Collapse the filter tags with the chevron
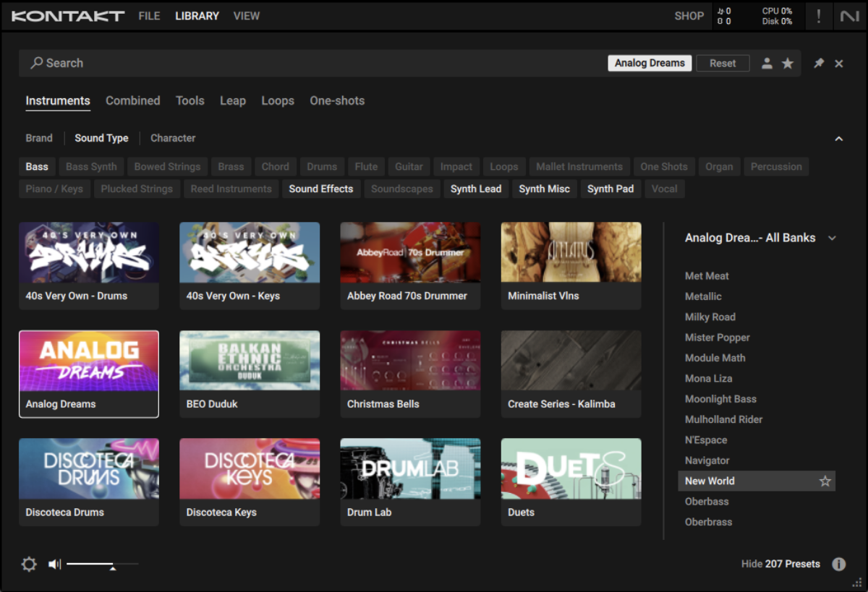 pyautogui.click(x=839, y=139)
